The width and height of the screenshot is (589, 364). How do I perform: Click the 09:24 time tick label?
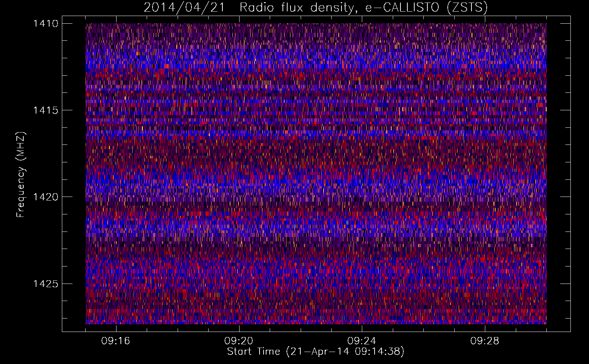tap(362, 341)
